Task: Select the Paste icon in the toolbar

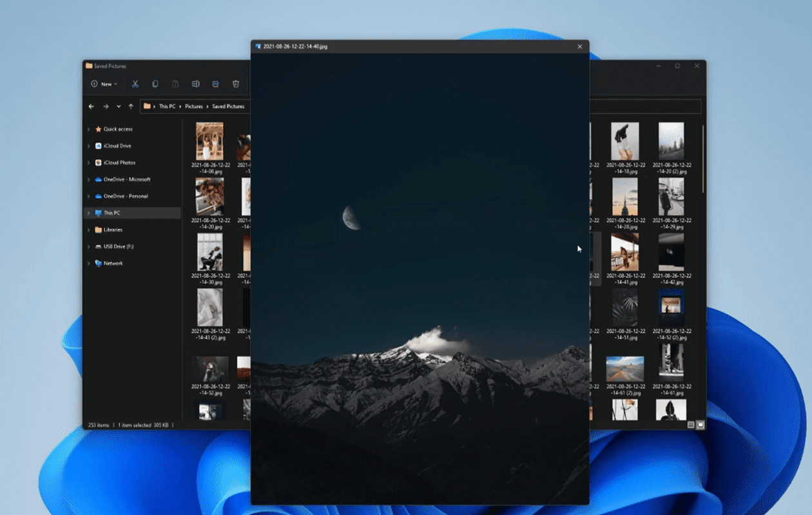Action: click(175, 84)
